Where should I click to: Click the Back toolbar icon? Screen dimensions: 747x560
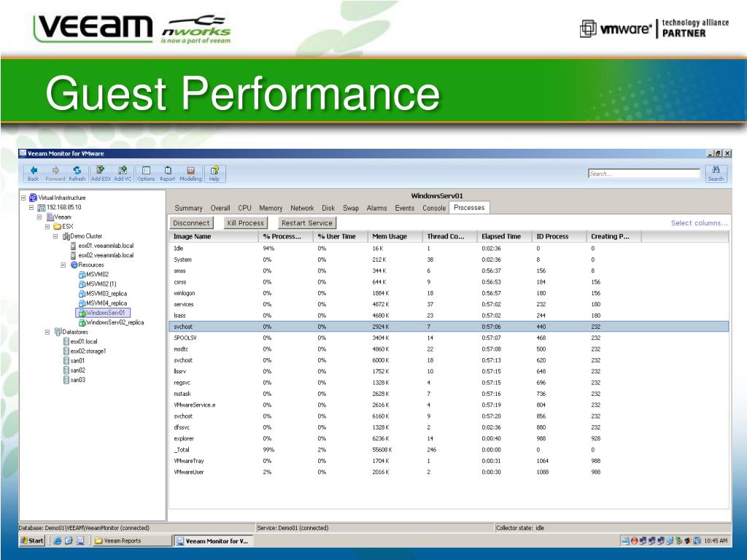(x=34, y=174)
